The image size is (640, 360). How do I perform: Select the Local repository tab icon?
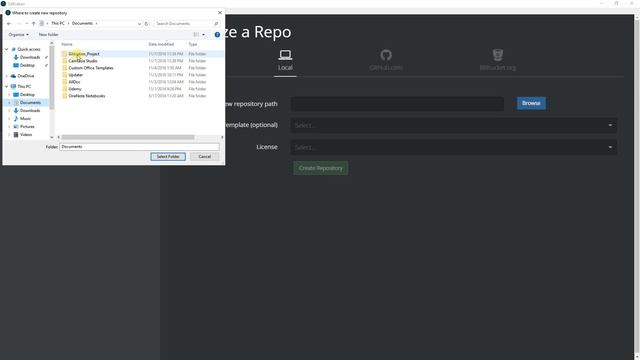[285, 55]
